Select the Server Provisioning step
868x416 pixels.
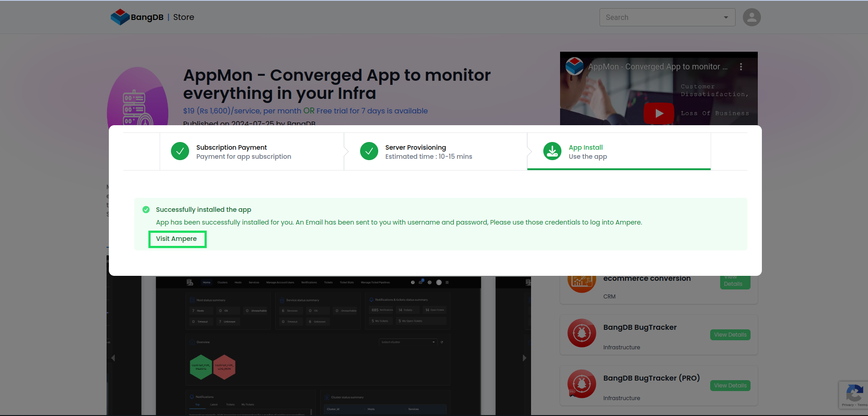pyautogui.click(x=435, y=152)
